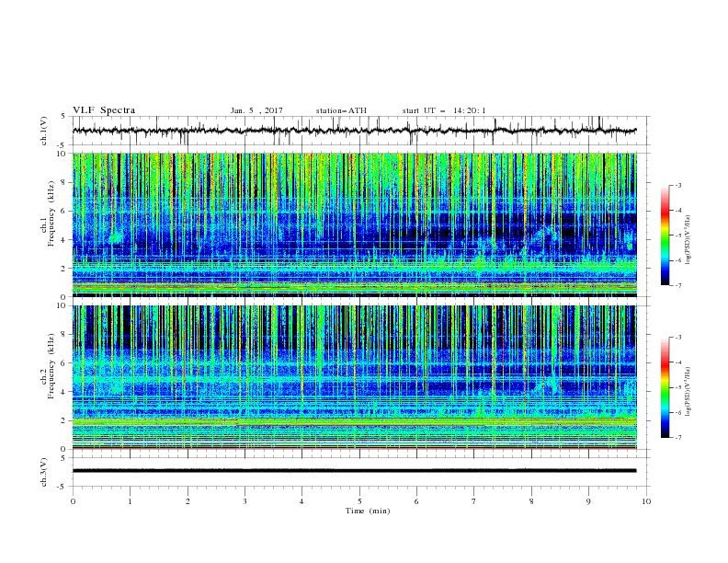
Task: Click time axis tick label "0"
Action: click(73, 501)
